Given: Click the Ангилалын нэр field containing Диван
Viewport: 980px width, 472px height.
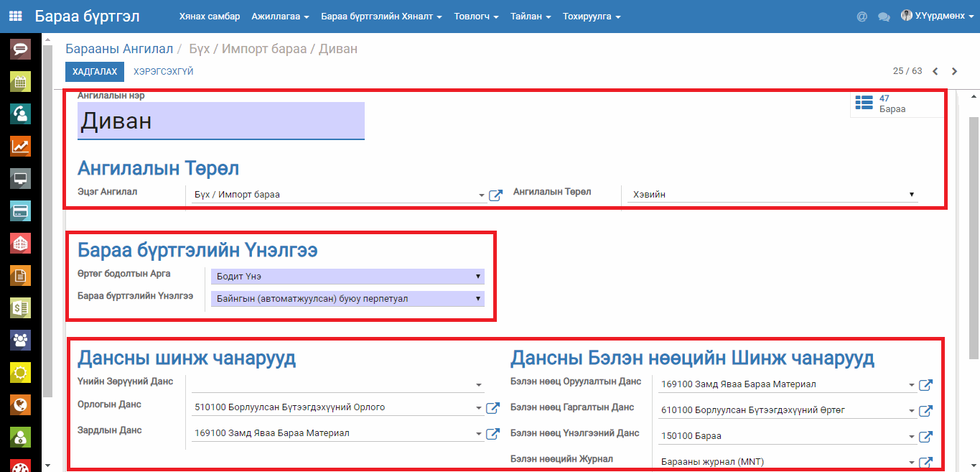Looking at the screenshot, I should click(220, 121).
